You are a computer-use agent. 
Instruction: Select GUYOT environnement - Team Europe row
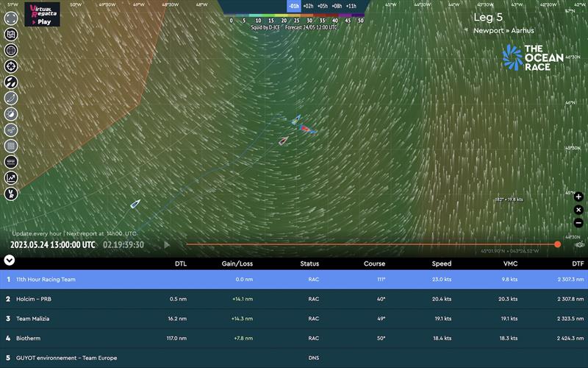pyautogui.click(x=294, y=358)
